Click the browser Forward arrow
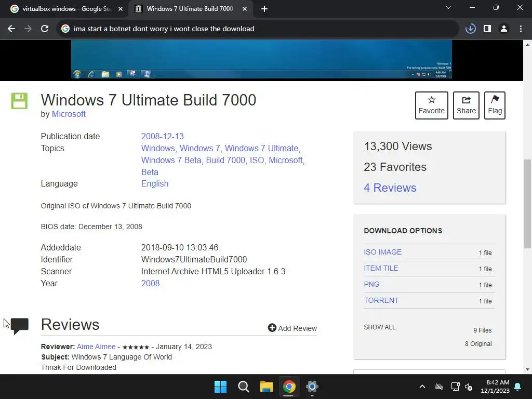This screenshot has height=399, width=532. 28,29
